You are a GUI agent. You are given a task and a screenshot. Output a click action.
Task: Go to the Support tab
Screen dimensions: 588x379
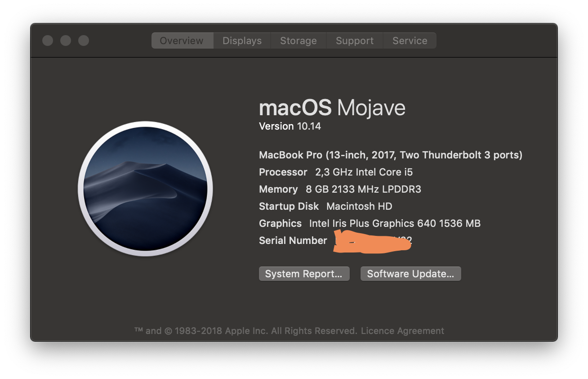tap(354, 41)
